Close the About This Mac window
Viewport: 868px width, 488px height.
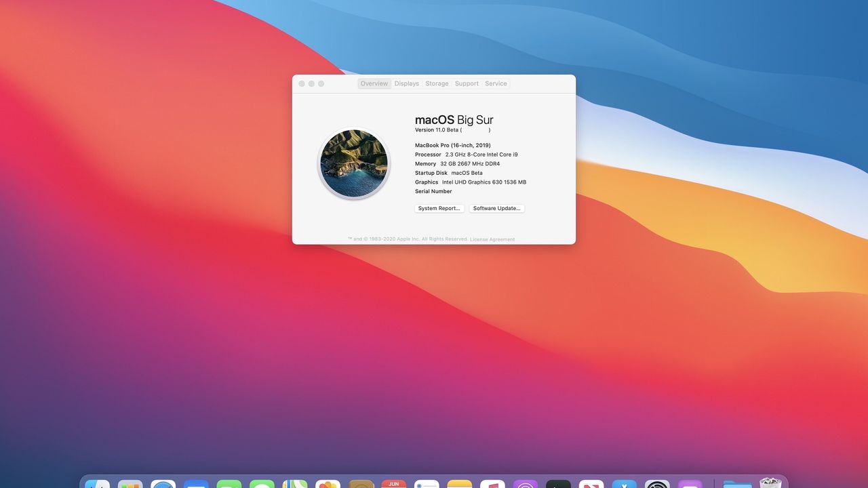[302, 83]
